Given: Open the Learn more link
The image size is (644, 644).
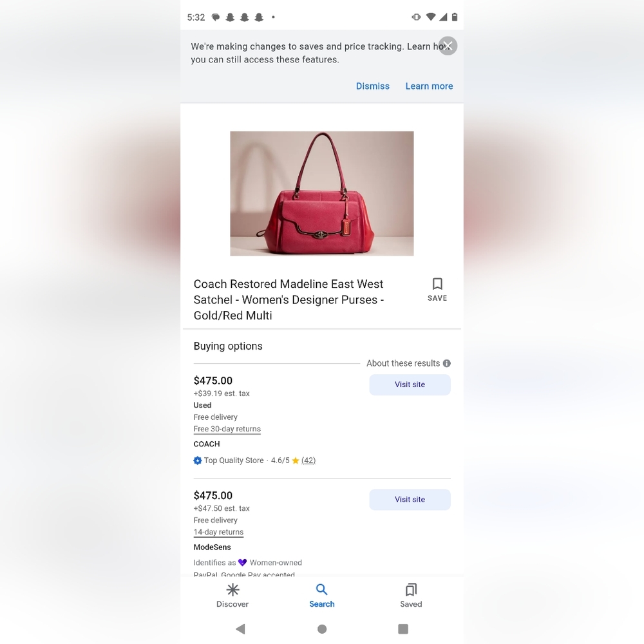Looking at the screenshot, I should 429,86.
